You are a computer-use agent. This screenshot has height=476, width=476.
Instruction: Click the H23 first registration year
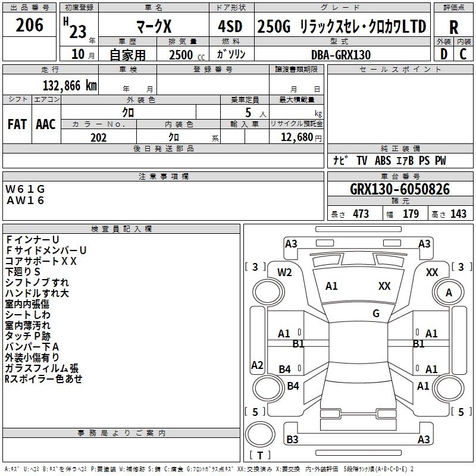[x=76, y=28]
